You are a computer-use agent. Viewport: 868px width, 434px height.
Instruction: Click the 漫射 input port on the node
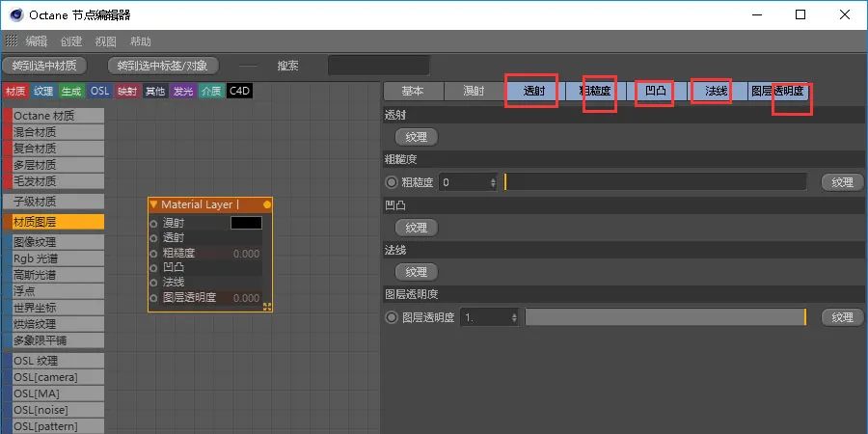(x=153, y=223)
